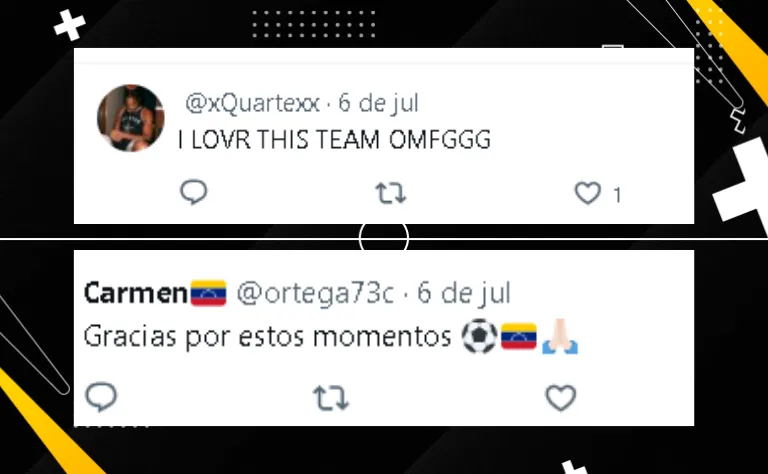Open Carmen's profile name link
Screen dimensions: 768x474
point(135,293)
